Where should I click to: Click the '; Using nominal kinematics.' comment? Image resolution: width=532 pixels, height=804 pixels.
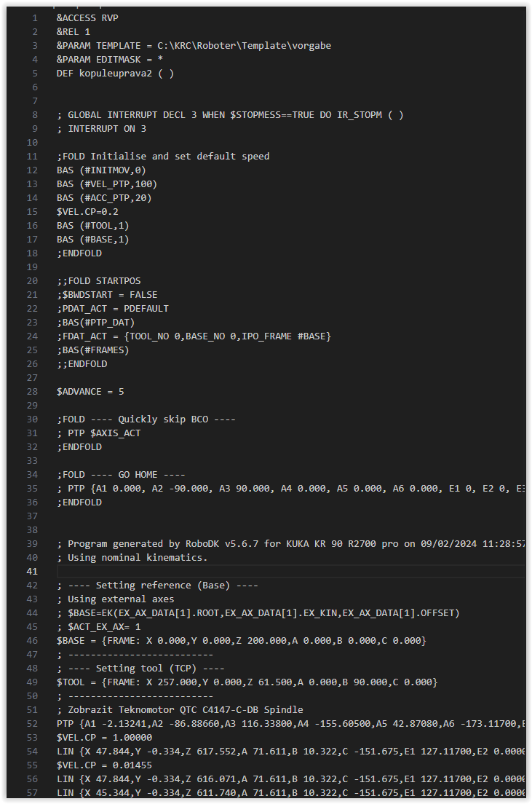[132, 558]
